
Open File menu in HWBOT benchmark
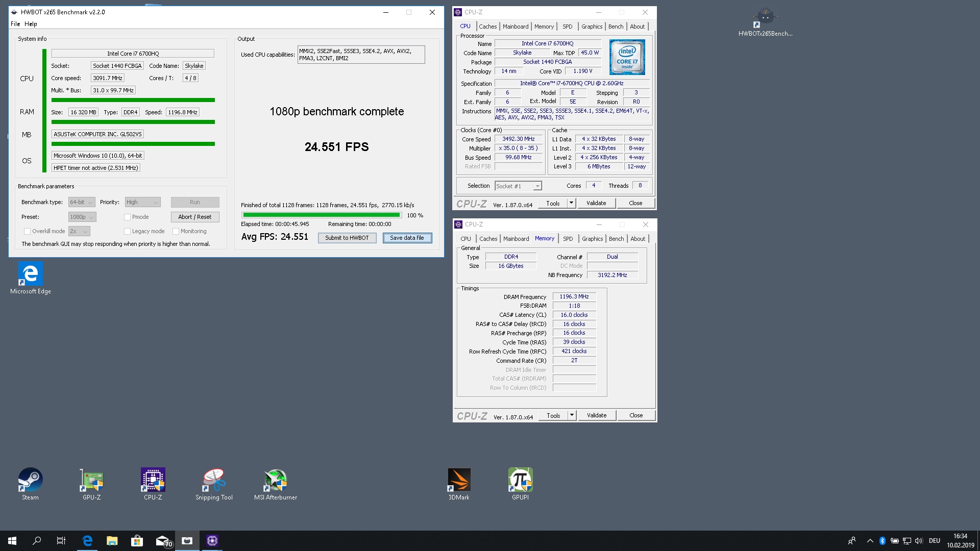15,24
